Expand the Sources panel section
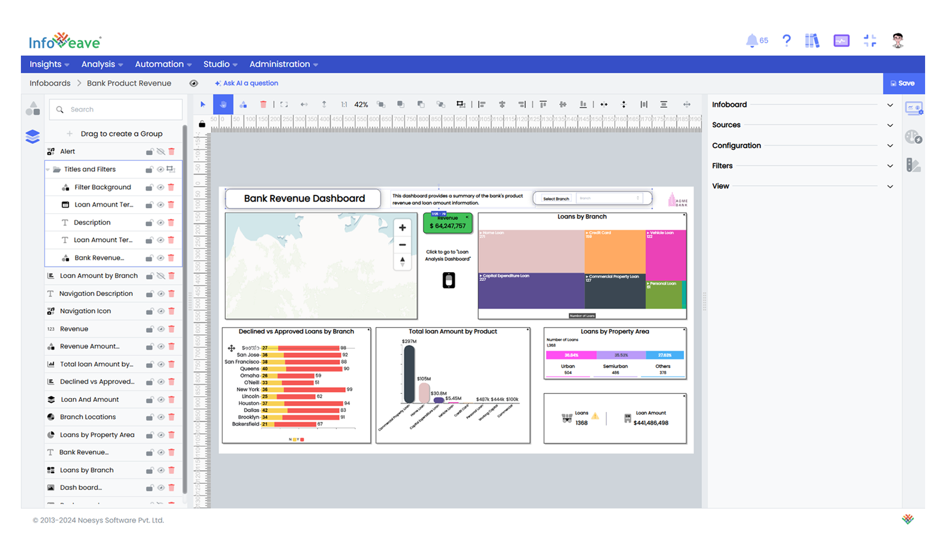Viewport: 946px width, 560px height. pyautogui.click(x=890, y=125)
